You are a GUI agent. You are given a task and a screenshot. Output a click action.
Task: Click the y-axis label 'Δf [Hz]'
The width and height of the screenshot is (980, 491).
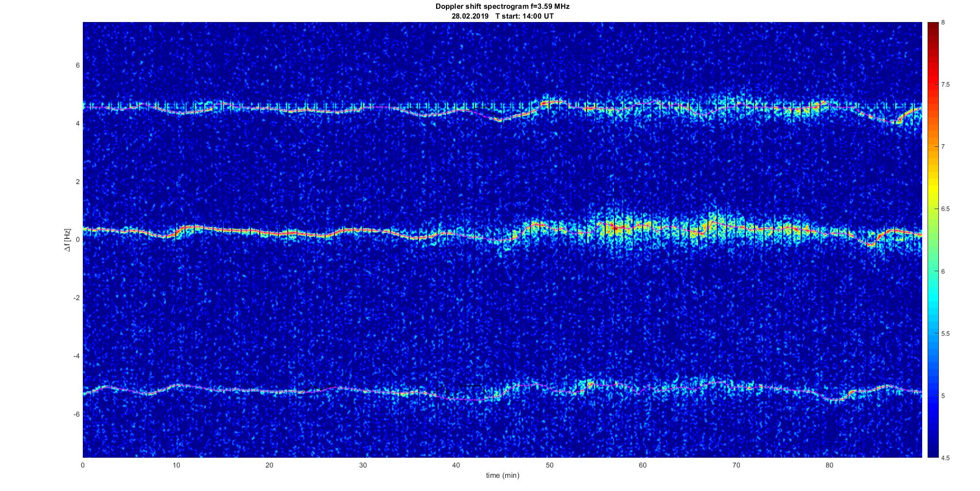pos(68,240)
